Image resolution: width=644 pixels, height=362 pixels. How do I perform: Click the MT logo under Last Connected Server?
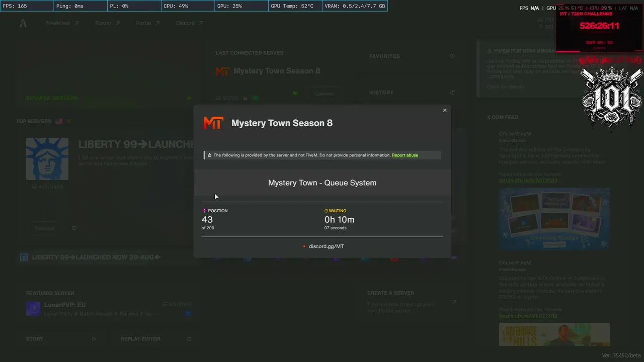tap(222, 71)
